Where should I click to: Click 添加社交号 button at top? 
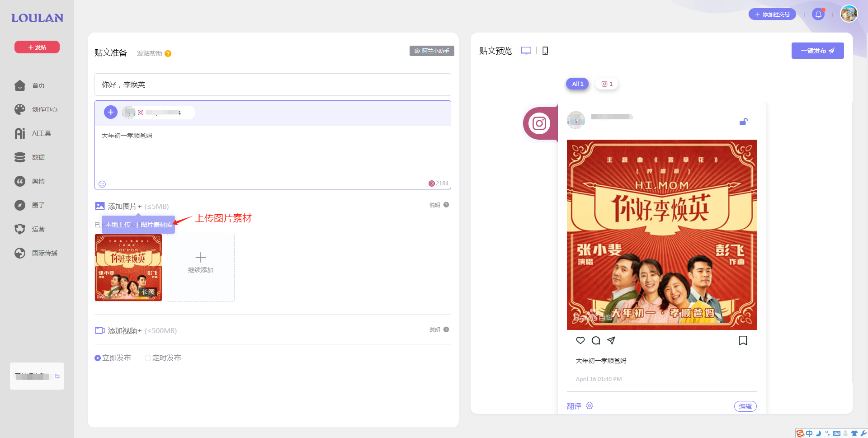772,14
